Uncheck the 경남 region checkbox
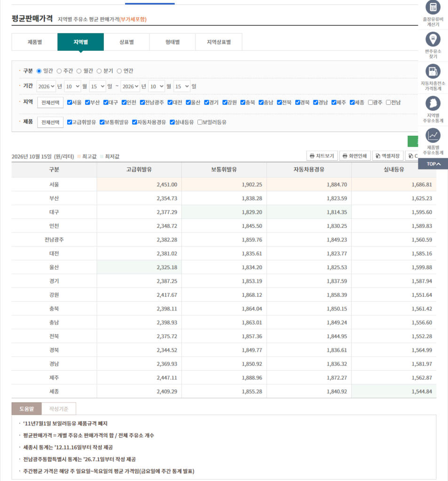 pyautogui.click(x=315, y=102)
